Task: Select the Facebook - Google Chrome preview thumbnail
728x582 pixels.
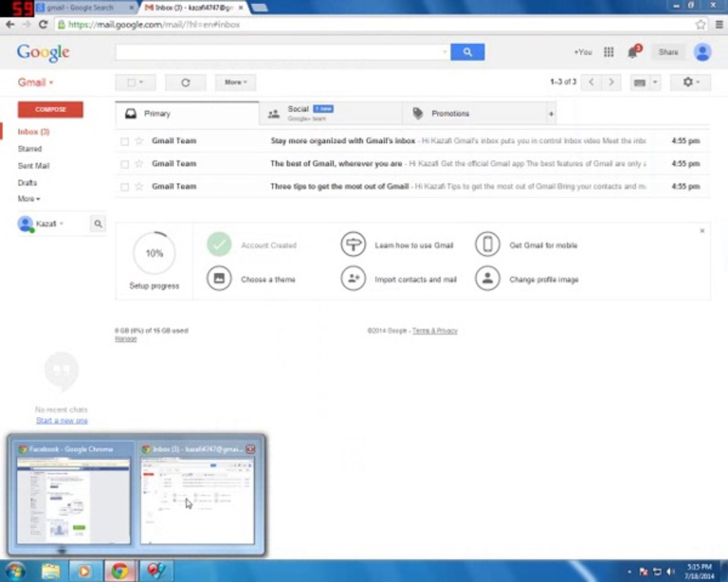Action: [73, 501]
